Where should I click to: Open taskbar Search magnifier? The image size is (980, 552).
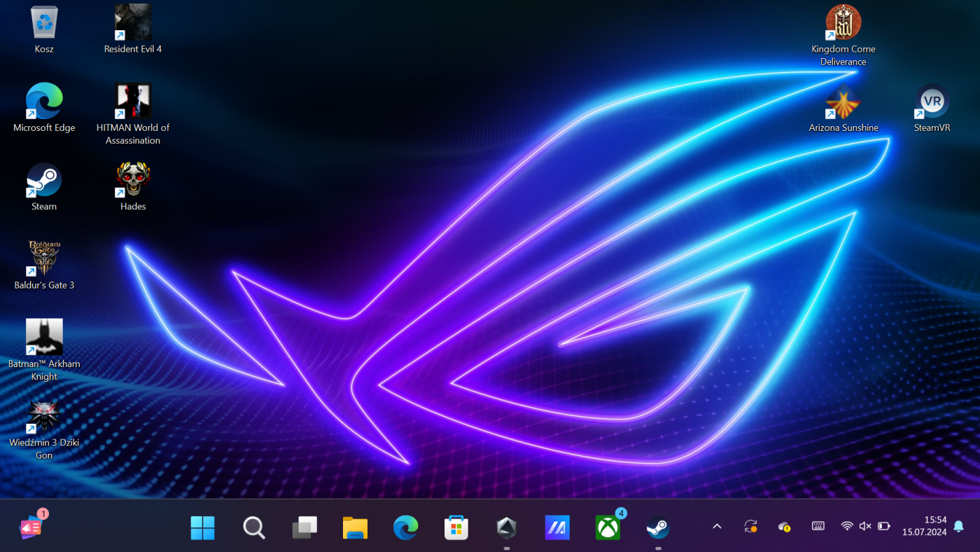tap(253, 527)
